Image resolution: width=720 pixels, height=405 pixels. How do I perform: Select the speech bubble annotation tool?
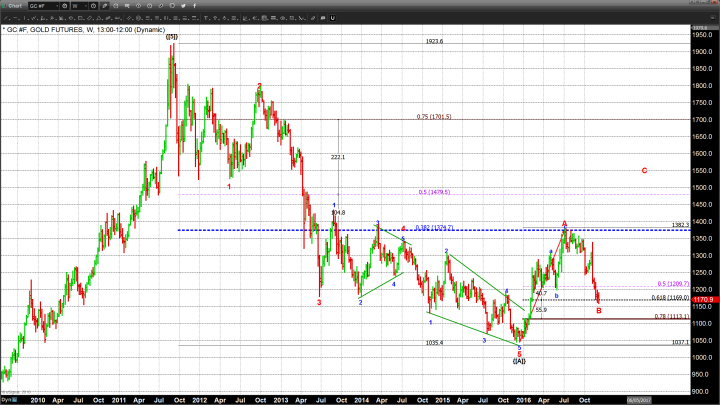pyautogui.click(x=322, y=18)
